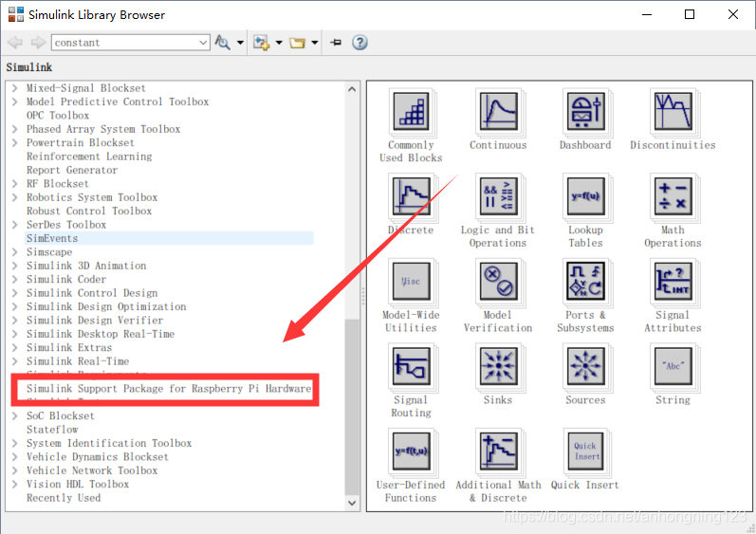Open the new model dropdown arrow
The image size is (756, 534).
[278, 43]
